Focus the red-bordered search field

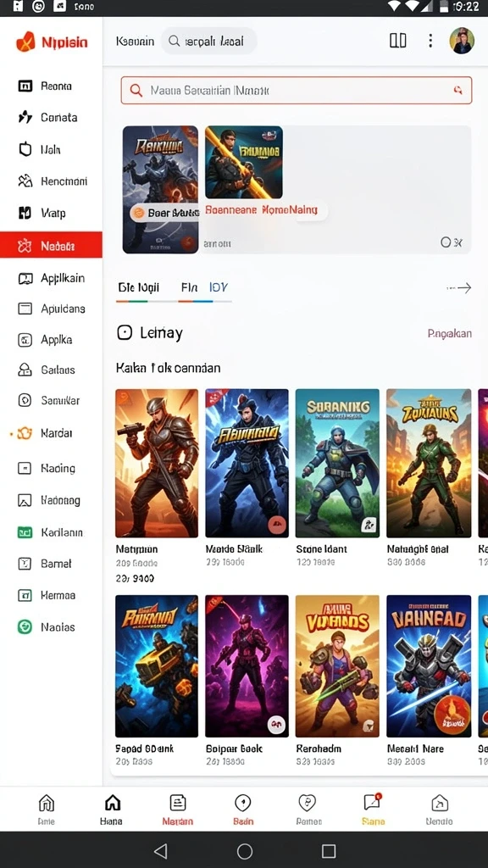[297, 90]
